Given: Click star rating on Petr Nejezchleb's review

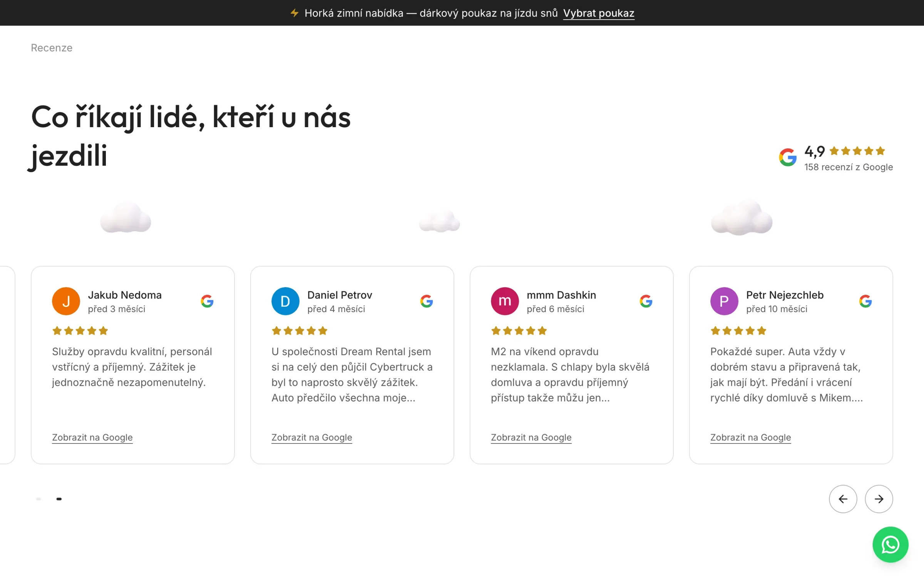Looking at the screenshot, I should pos(738,331).
